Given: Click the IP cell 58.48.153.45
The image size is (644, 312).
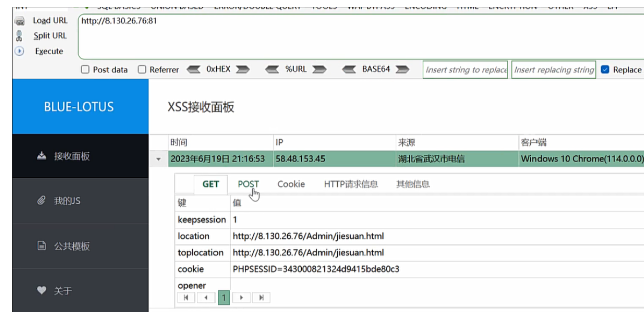Looking at the screenshot, I should (x=335, y=159).
